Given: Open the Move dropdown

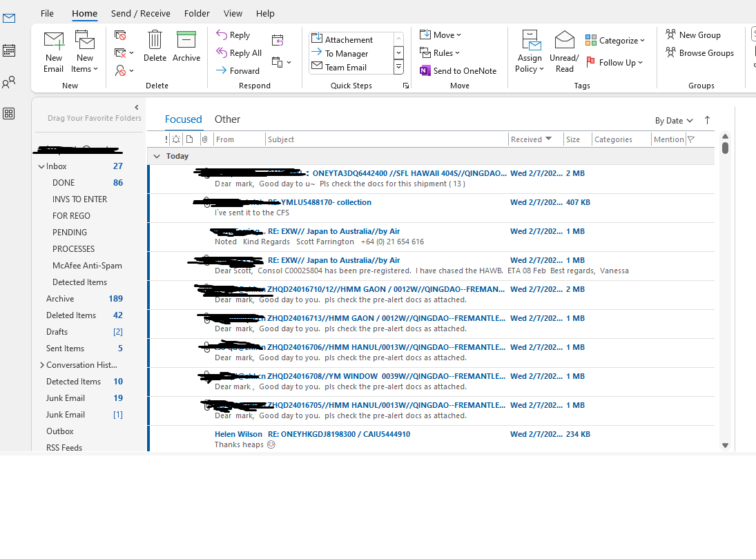Looking at the screenshot, I should click(440, 35).
